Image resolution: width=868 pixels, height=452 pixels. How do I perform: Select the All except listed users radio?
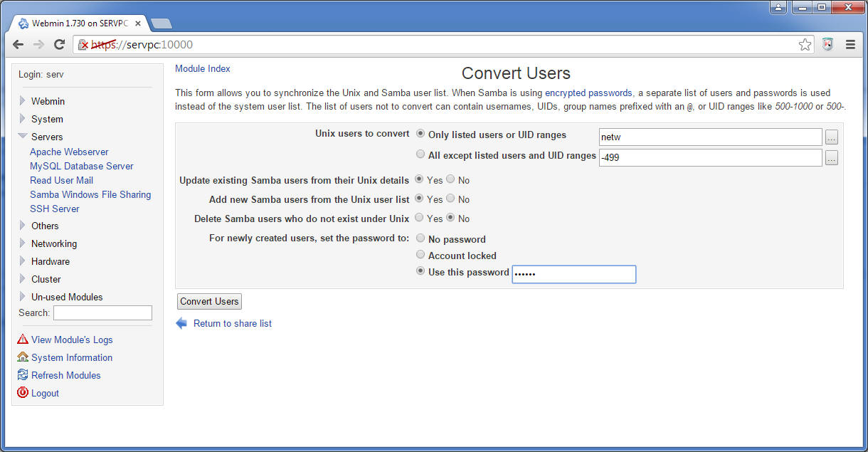point(420,154)
